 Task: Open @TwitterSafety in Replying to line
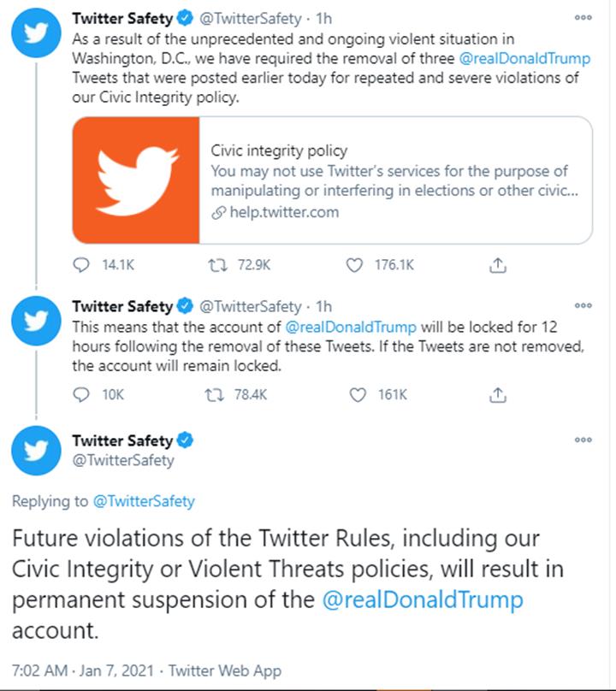[144, 501]
